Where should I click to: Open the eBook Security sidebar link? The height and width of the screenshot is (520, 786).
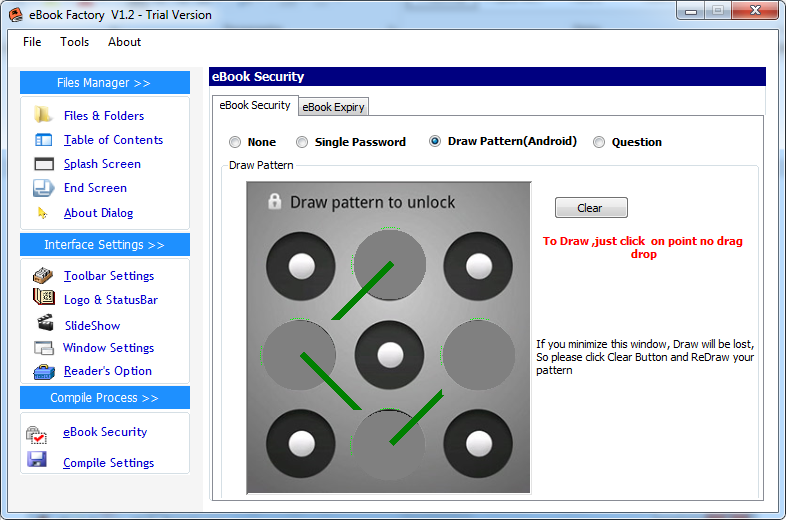(105, 432)
